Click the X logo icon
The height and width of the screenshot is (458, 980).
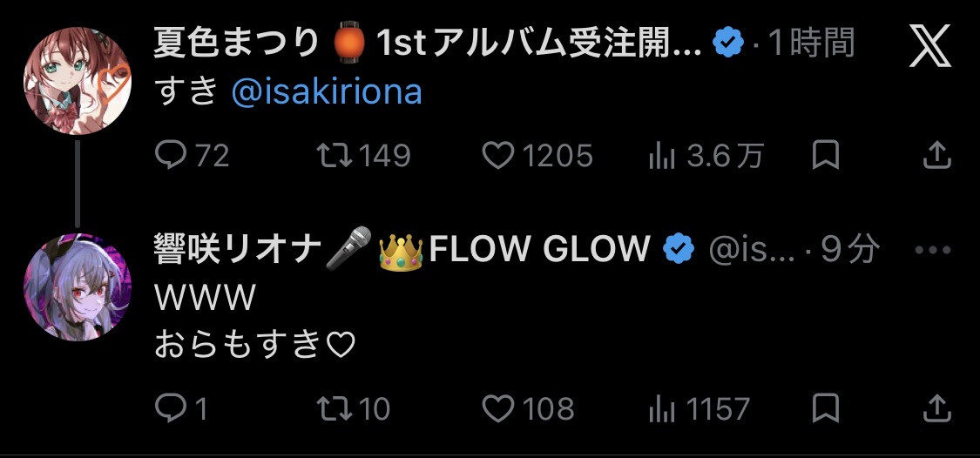point(929,46)
